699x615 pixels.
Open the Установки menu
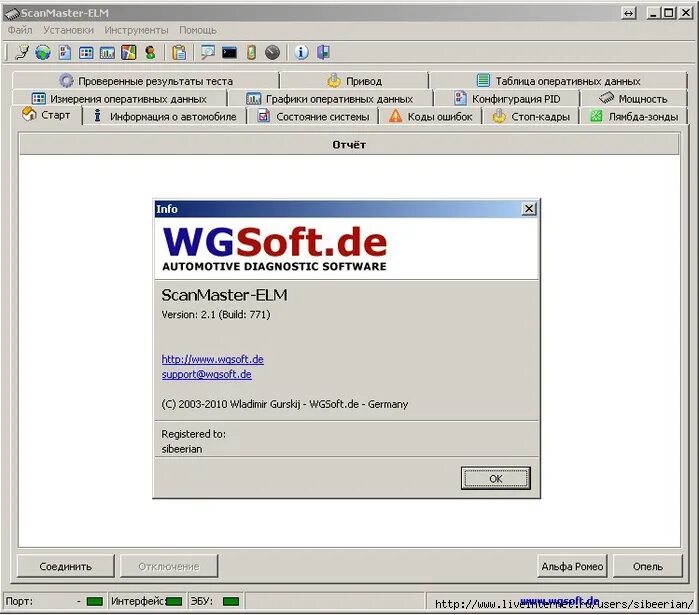(68, 30)
